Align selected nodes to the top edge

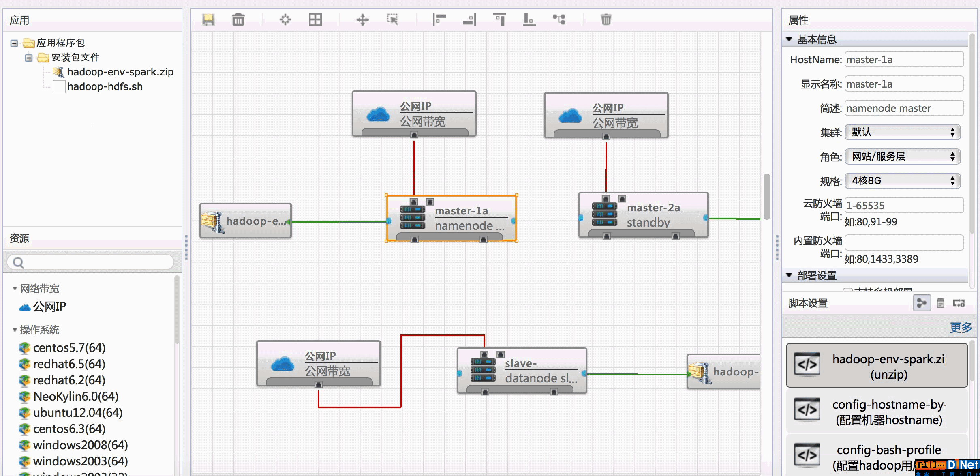499,19
